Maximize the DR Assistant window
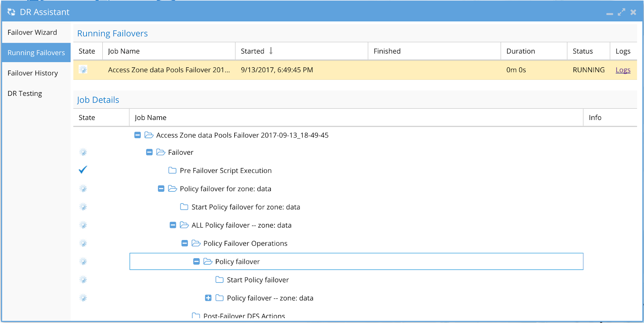 pos(621,12)
